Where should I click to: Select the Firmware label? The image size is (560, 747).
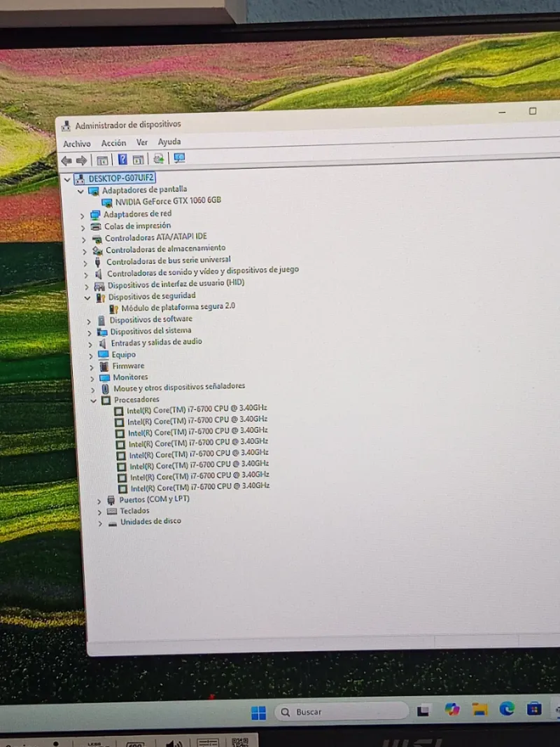coord(128,366)
